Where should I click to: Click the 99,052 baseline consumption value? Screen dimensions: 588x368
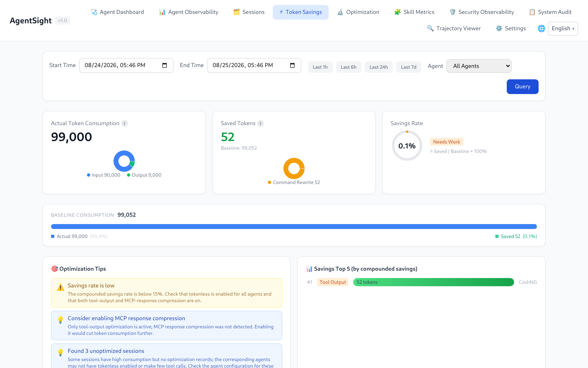pyautogui.click(x=126, y=215)
